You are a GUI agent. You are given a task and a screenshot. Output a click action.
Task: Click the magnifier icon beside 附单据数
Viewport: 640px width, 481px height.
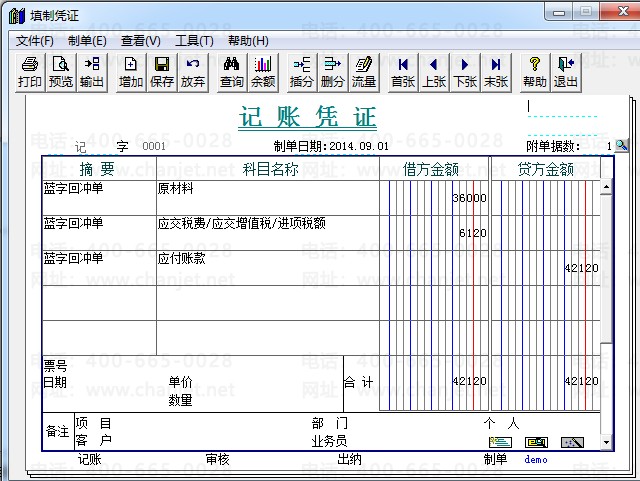pyautogui.click(x=621, y=146)
